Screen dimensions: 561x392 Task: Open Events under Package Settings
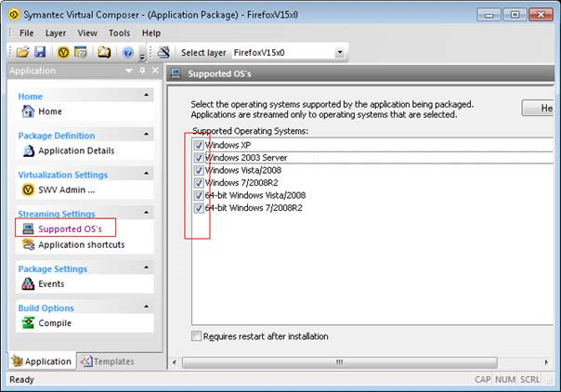click(x=51, y=283)
